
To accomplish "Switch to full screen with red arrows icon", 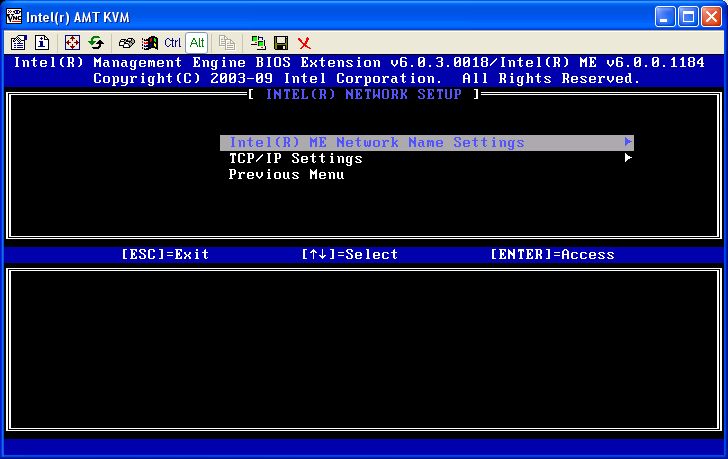I will [72, 43].
